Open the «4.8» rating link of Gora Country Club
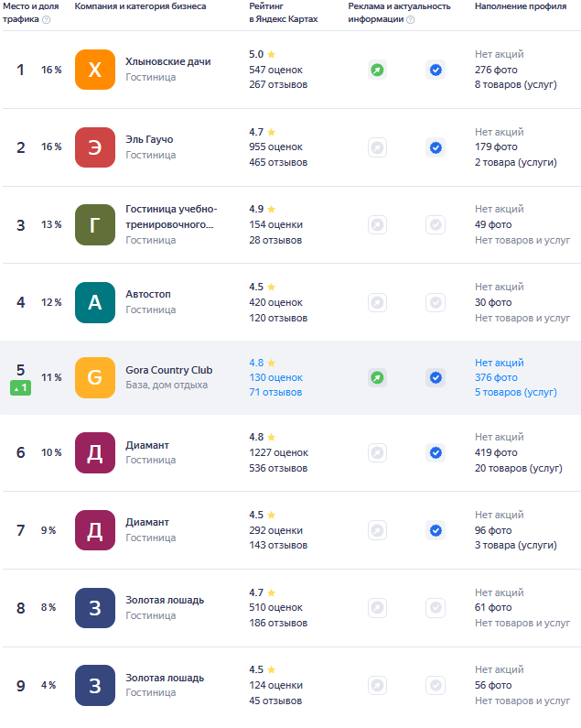The image size is (581, 728). click(256, 363)
